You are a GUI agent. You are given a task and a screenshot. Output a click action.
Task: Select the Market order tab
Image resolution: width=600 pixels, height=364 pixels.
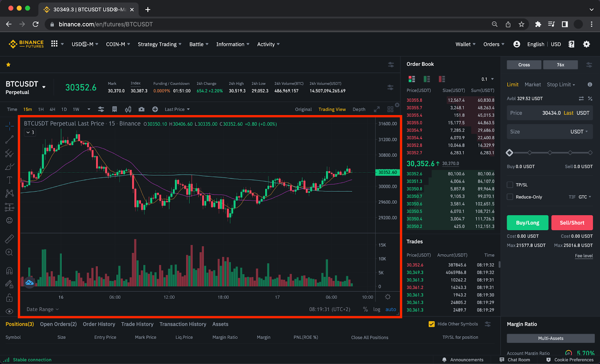(532, 85)
